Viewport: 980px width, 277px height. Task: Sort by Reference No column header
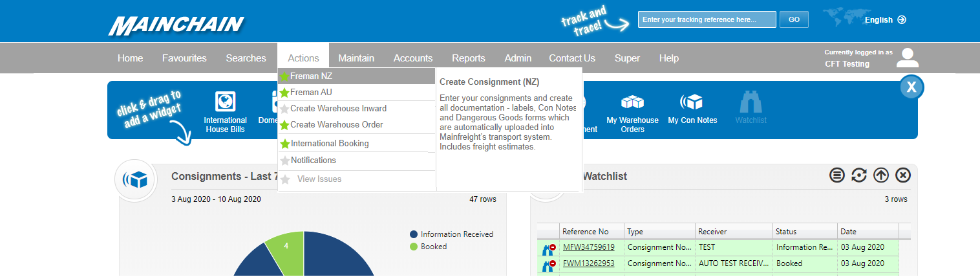pyautogui.click(x=591, y=232)
